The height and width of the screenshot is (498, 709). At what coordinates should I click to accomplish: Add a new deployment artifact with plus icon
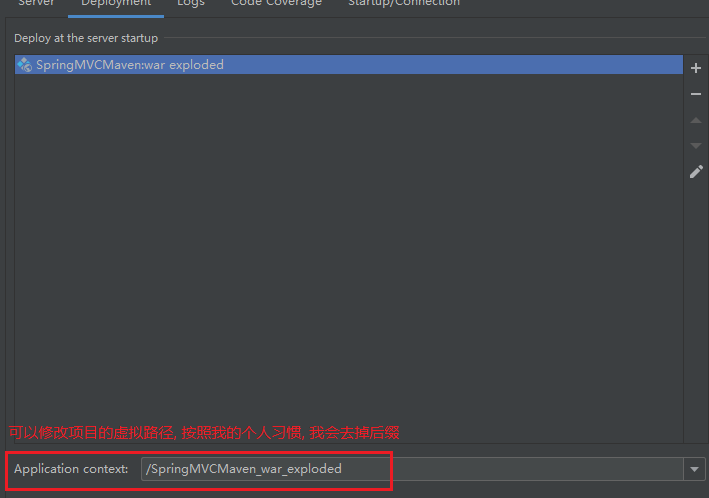pyautogui.click(x=695, y=68)
